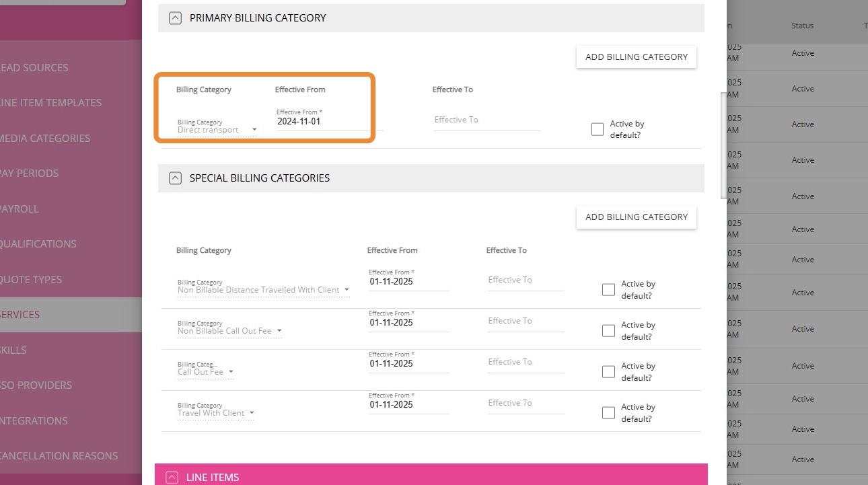Add a billing category under Special Billing Categories
868x485 pixels.
click(x=636, y=217)
